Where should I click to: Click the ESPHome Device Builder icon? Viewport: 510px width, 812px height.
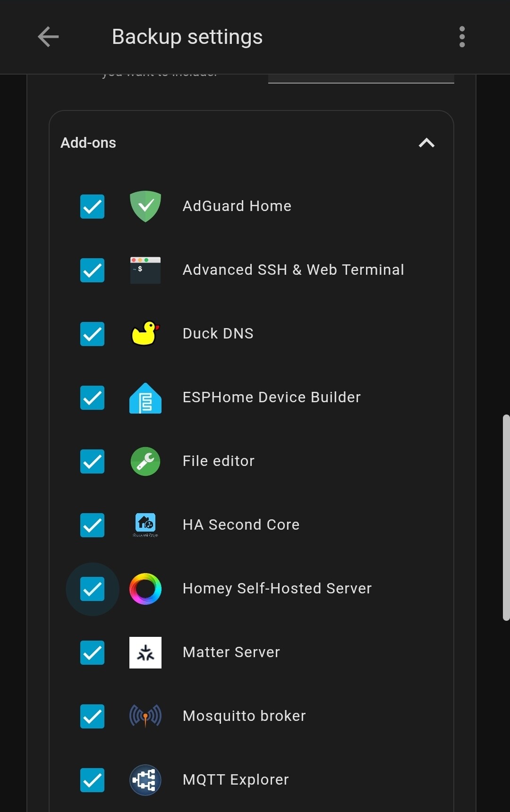click(145, 398)
